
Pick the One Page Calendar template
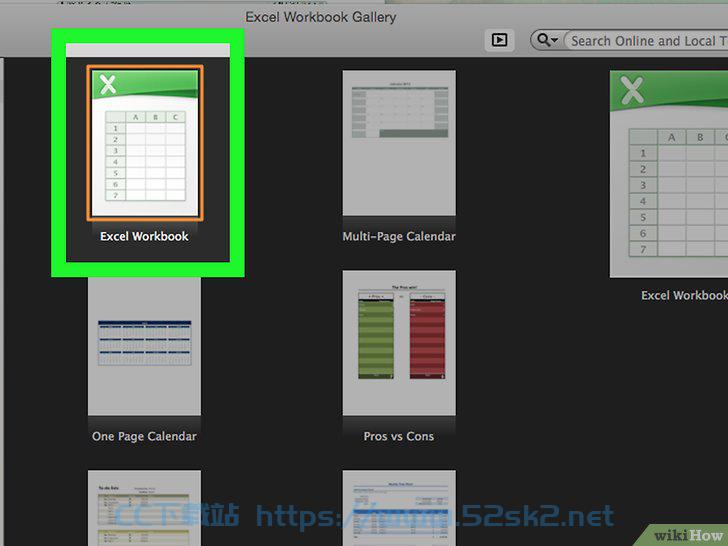point(144,345)
